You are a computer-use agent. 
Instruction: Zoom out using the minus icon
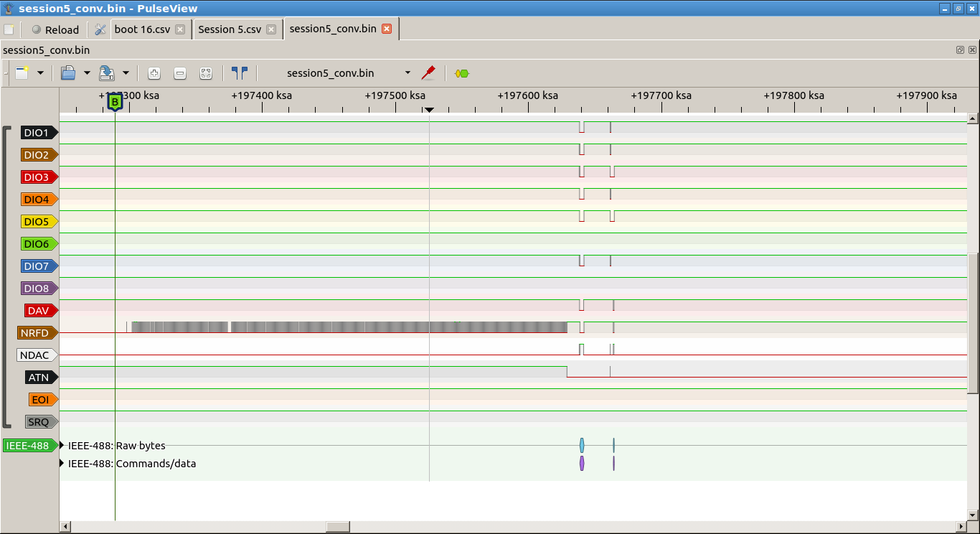point(180,73)
